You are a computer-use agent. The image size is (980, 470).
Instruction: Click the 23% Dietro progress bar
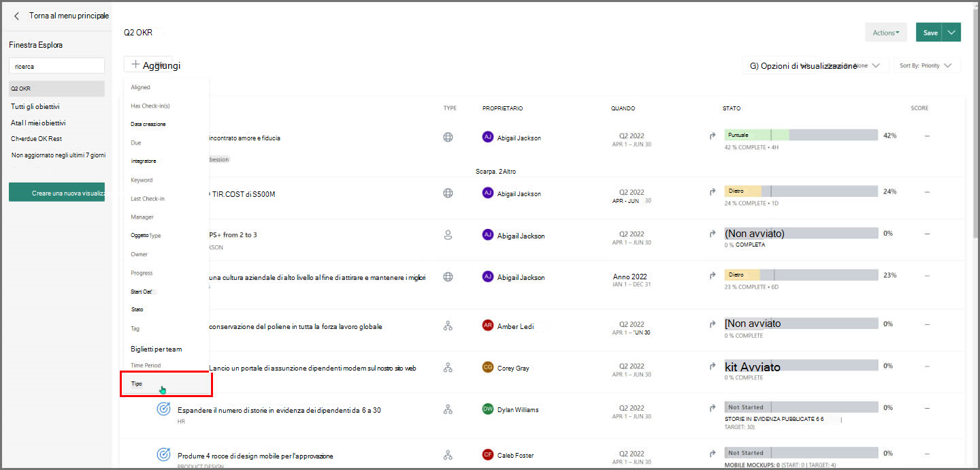point(801,275)
